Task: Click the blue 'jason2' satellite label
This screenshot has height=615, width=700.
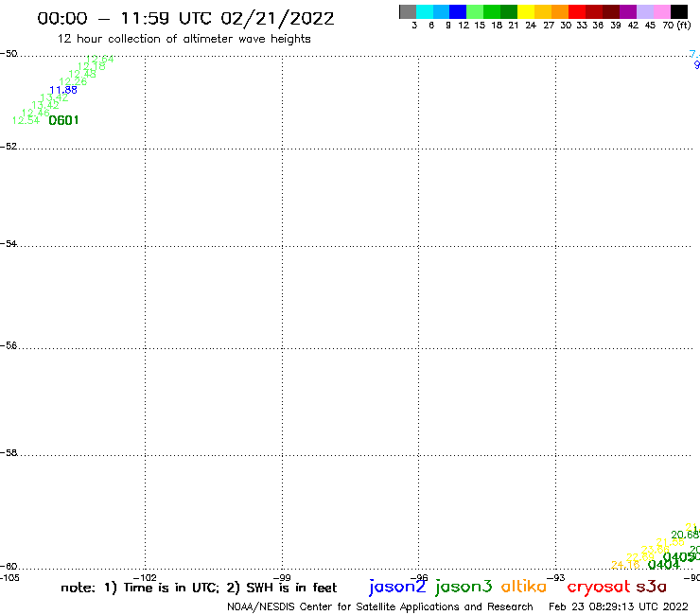Action: (397, 588)
